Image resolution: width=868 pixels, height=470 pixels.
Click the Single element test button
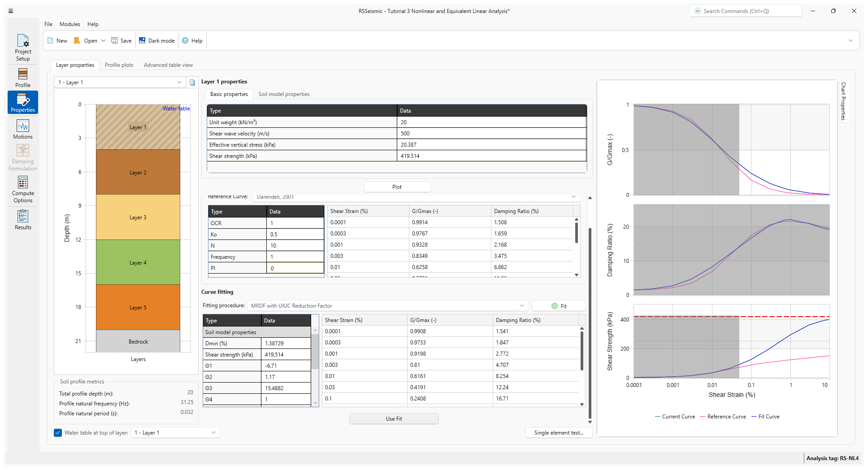[x=559, y=433]
